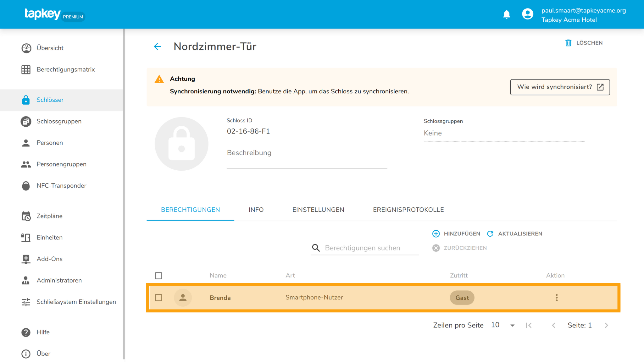Viewport: 644px width, 362px height.
Task: Open Brenda's three-dot action menu
Action: click(x=557, y=298)
